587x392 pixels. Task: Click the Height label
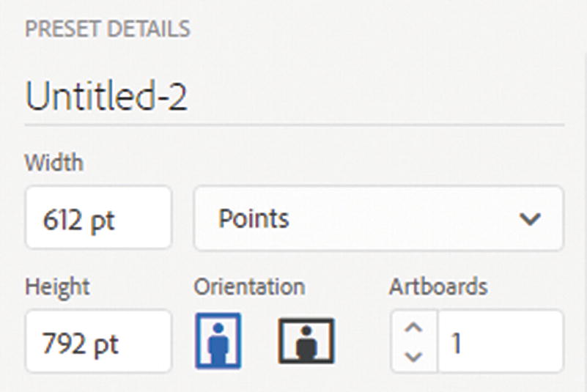coord(57,286)
